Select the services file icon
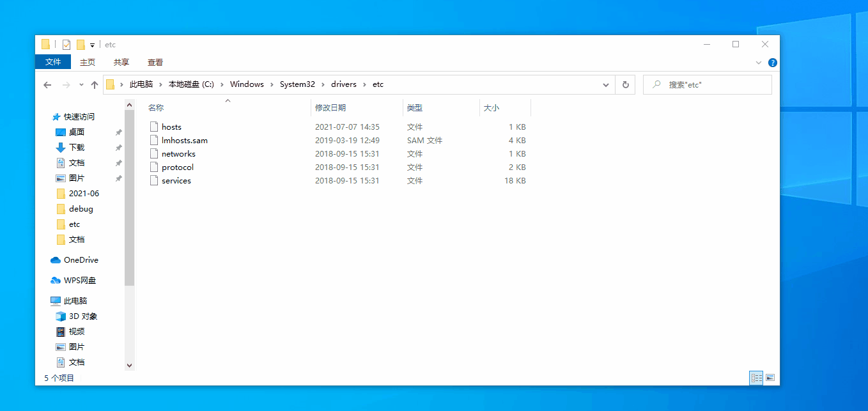 tap(153, 180)
